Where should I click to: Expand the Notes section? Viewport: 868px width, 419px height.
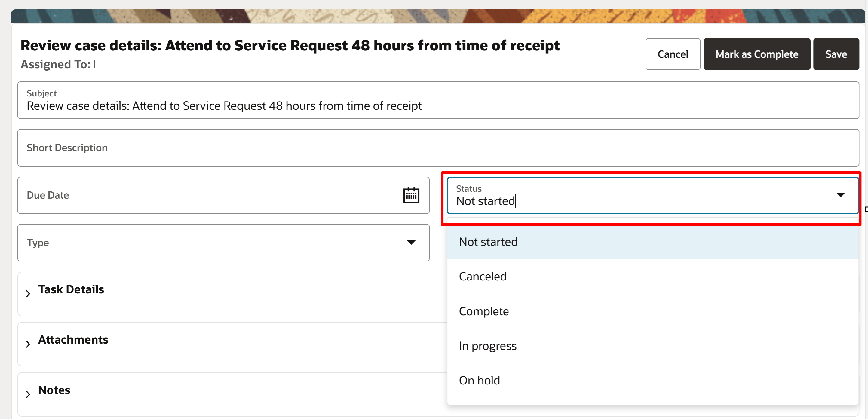click(x=54, y=390)
